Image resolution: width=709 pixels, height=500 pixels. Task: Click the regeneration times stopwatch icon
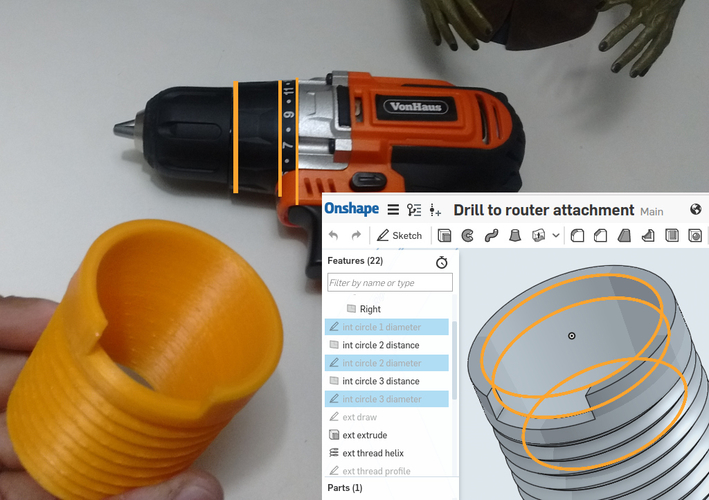(x=442, y=262)
